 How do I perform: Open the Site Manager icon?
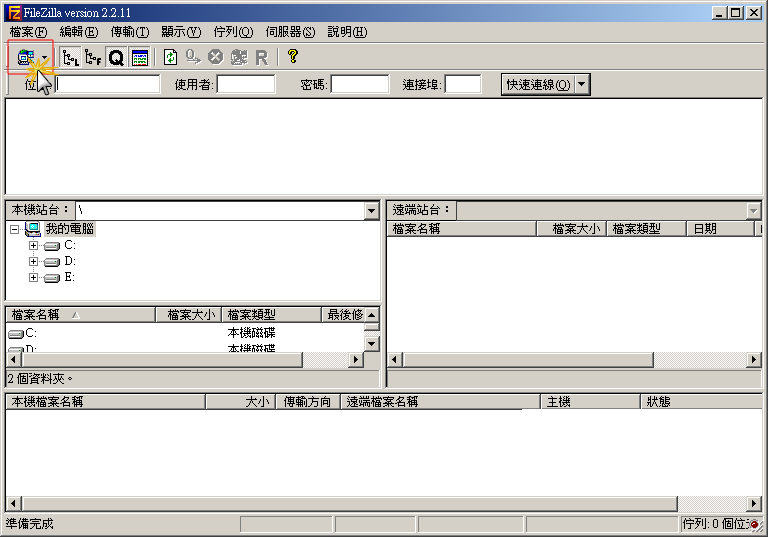pyautogui.click(x=25, y=57)
